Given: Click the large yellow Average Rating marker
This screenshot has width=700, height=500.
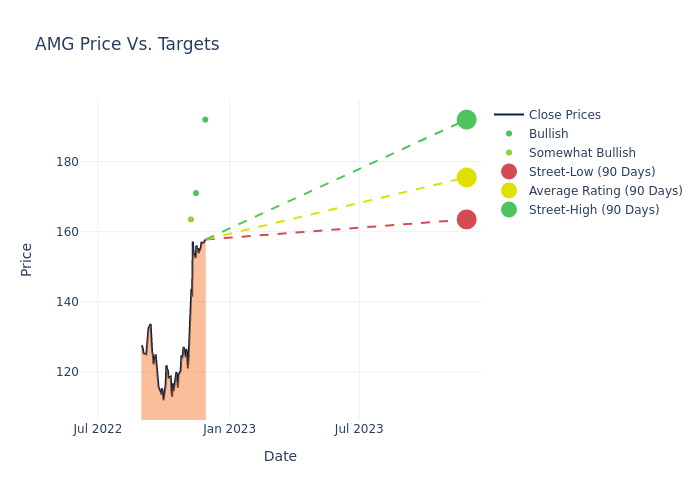Looking at the screenshot, I should 466,177.
